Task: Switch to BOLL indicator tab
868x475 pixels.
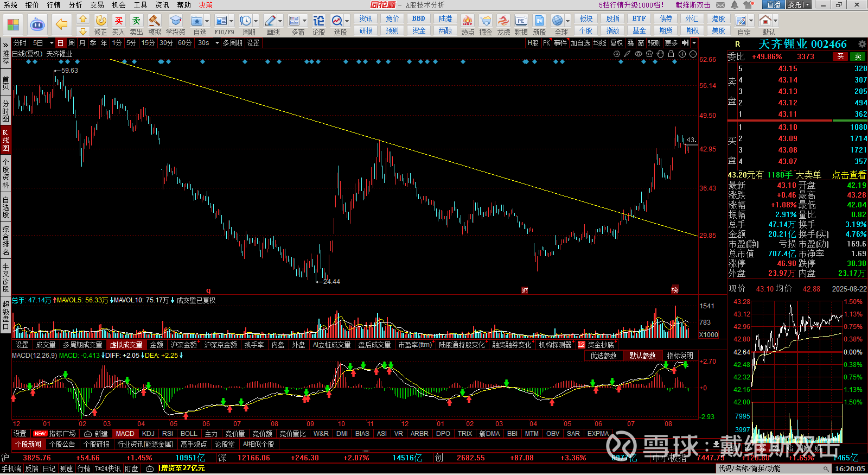Action: click(189, 434)
